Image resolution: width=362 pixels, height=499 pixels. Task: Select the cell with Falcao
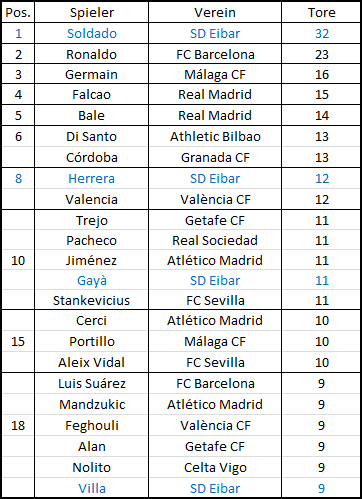coord(91,94)
